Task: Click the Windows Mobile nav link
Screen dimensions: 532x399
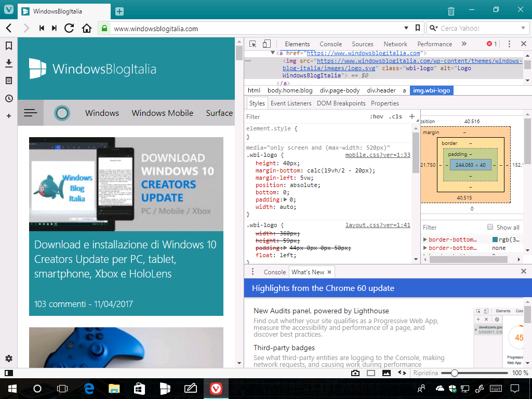Action: click(163, 113)
